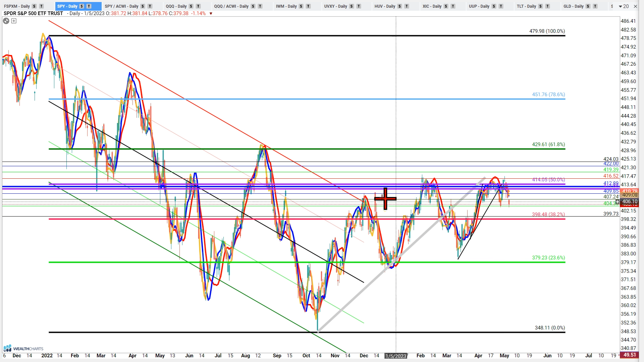Screen dimensions: 644x362
Task: Click the T icon on the QQQ - Daily tab
Action: click(x=198, y=6)
